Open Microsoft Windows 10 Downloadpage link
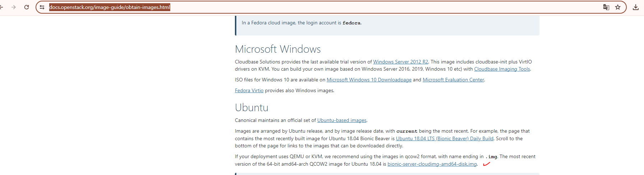Image resolution: width=644 pixels, height=175 pixels. tap(369, 80)
